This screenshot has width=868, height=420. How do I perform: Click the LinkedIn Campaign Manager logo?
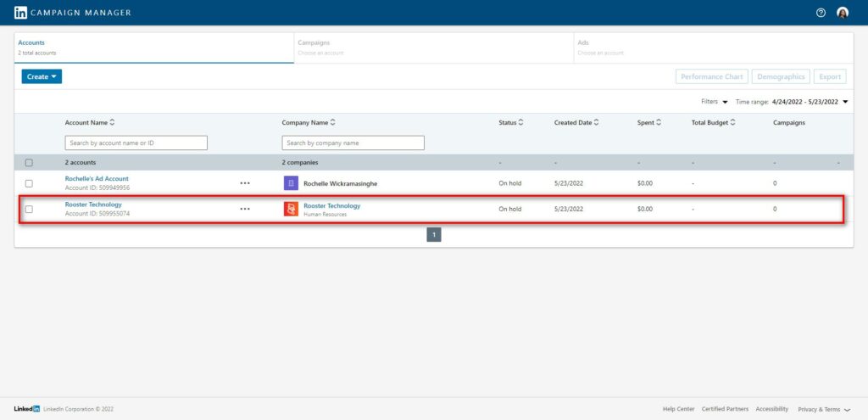[73, 12]
